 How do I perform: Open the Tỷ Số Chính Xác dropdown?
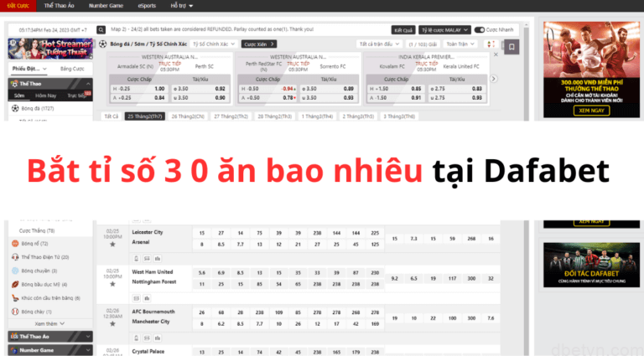coord(214,44)
